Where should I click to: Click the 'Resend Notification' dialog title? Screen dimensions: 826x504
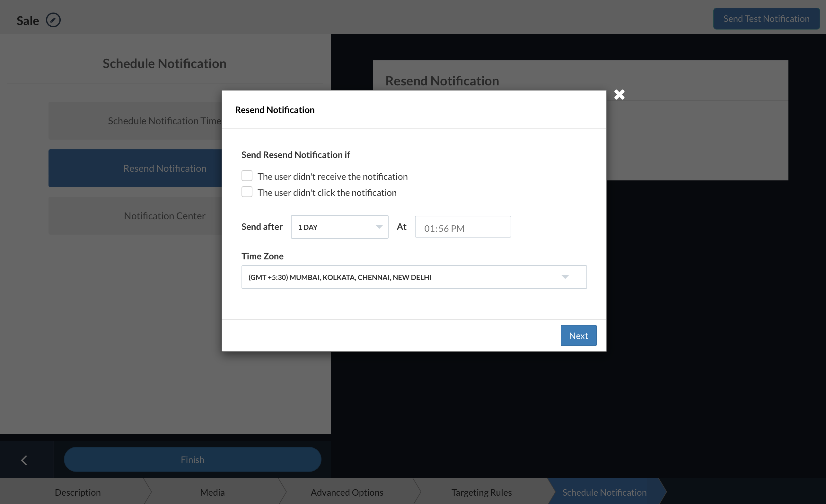(x=275, y=109)
